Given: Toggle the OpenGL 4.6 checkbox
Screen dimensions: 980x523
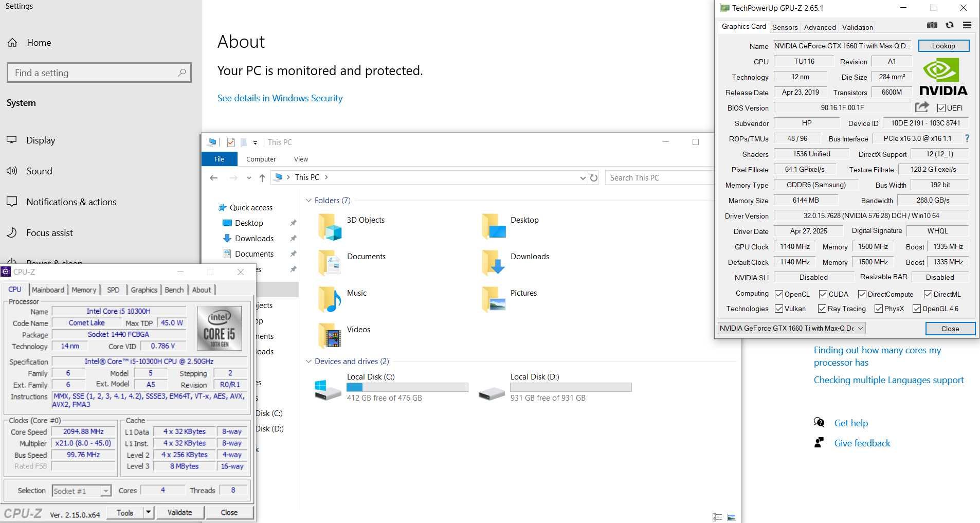Looking at the screenshot, I should [917, 309].
